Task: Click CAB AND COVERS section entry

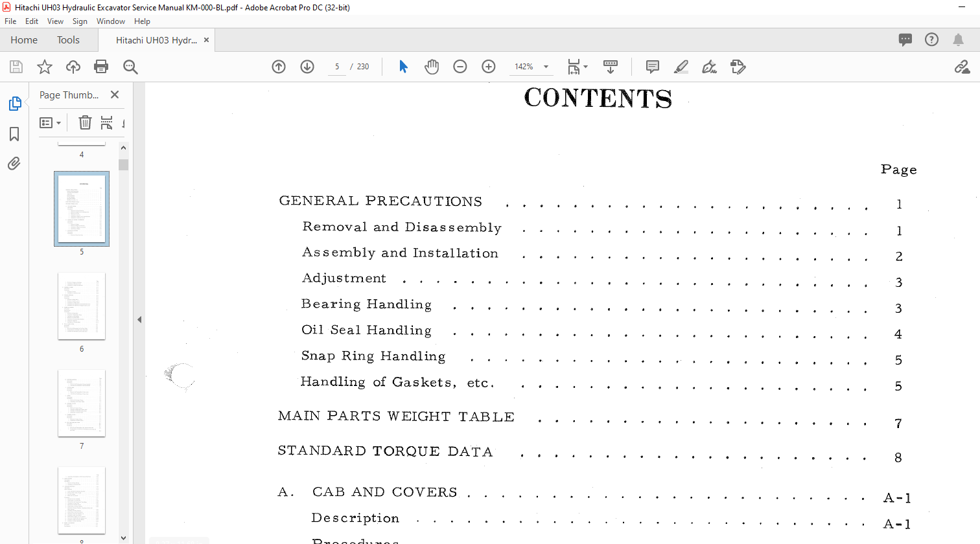Action: 385,492
